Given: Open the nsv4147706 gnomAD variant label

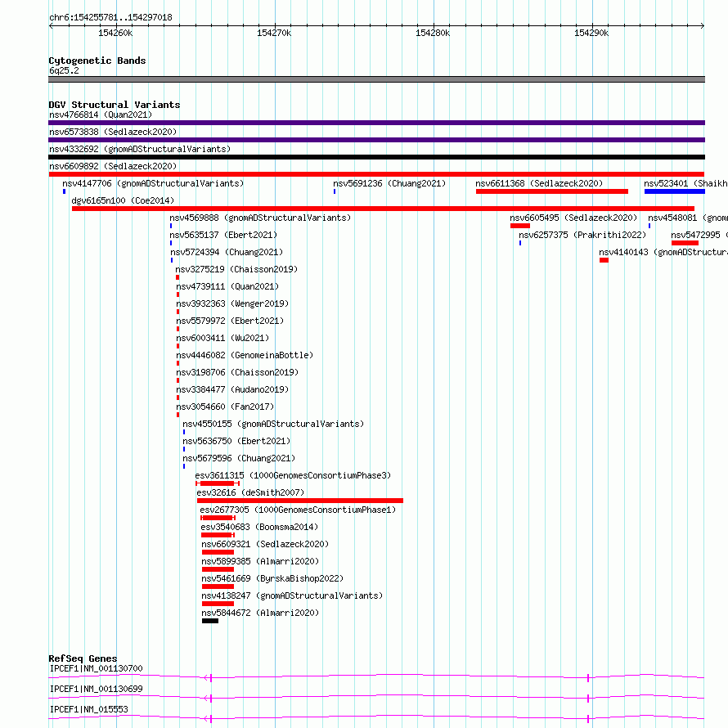Looking at the screenshot, I should tap(153, 183).
